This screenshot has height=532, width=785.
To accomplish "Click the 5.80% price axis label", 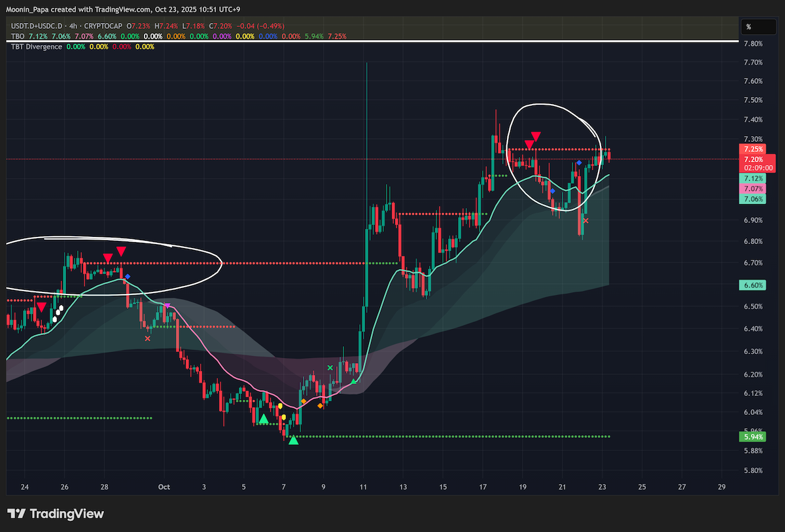I will coord(753,470).
